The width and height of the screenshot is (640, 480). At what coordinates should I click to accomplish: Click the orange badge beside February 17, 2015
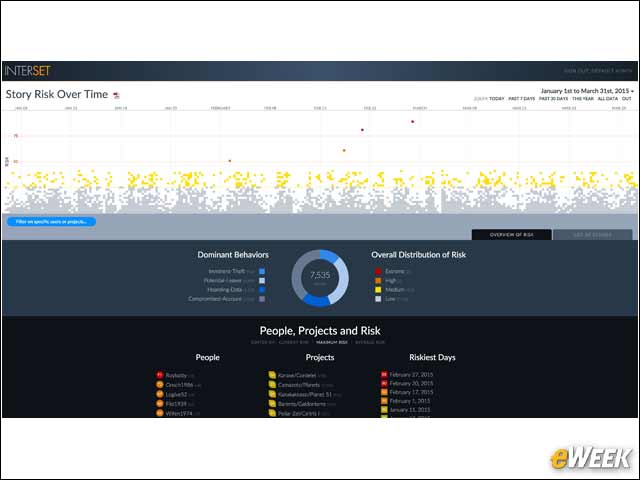pos(384,392)
